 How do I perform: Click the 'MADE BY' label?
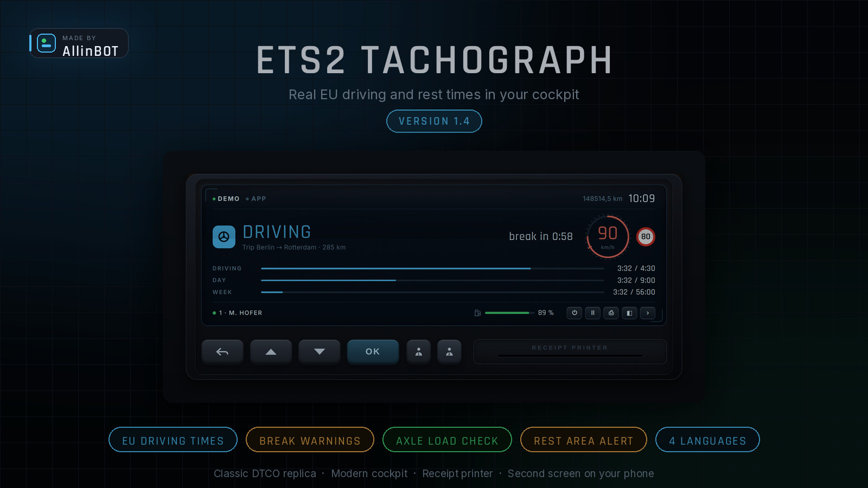tap(79, 38)
